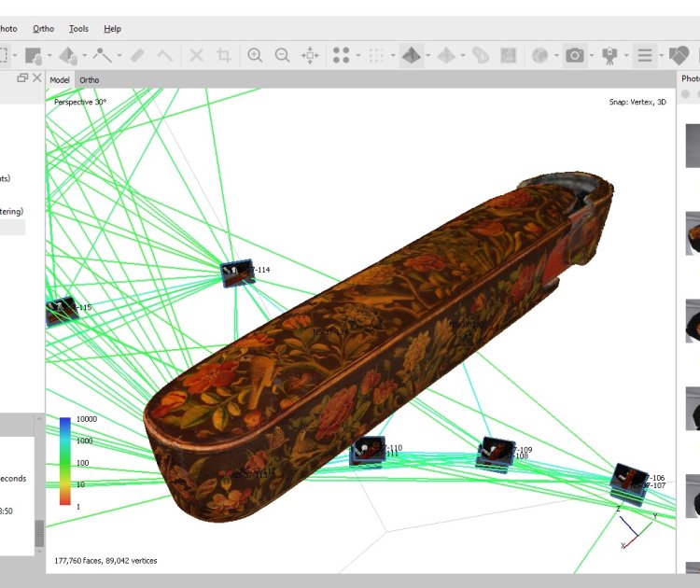Click the left panel vertical scrollbar thumb

coord(39,533)
